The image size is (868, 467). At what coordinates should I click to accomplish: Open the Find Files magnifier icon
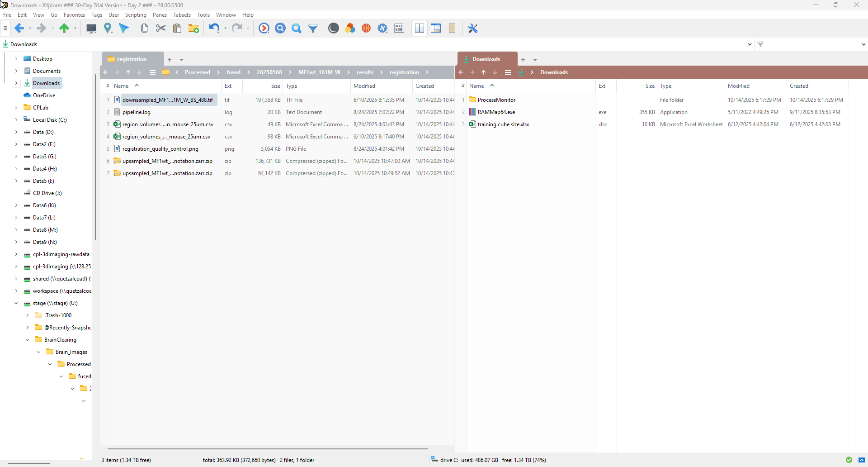coord(297,29)
